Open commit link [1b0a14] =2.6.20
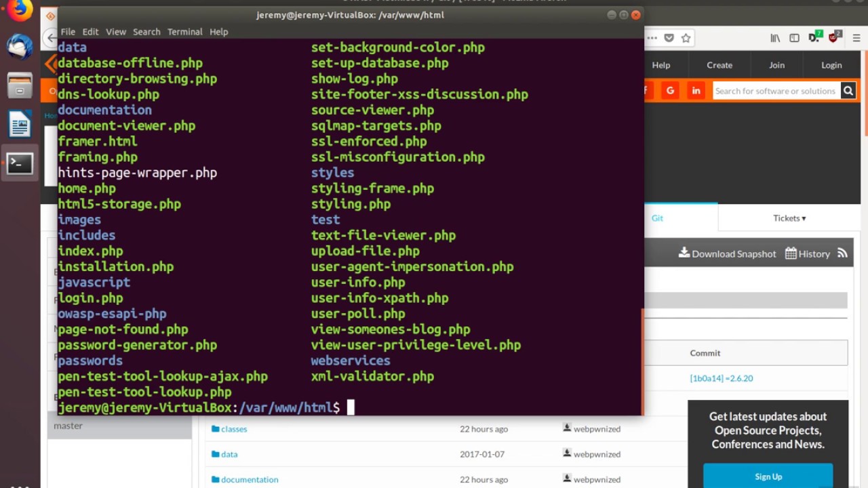The image size is (868, 488). pyautogui.click(x=722, y=378)
